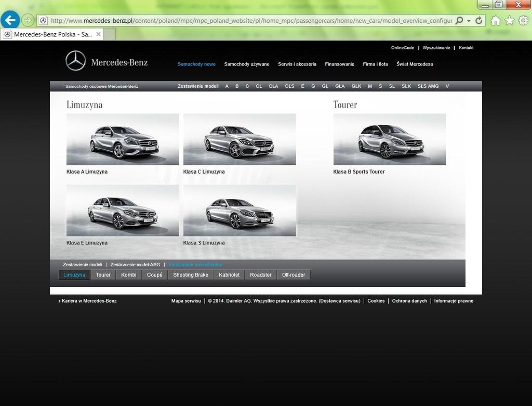Click the browser forward arrow button

pyautogui.click(x=28, y=20)
